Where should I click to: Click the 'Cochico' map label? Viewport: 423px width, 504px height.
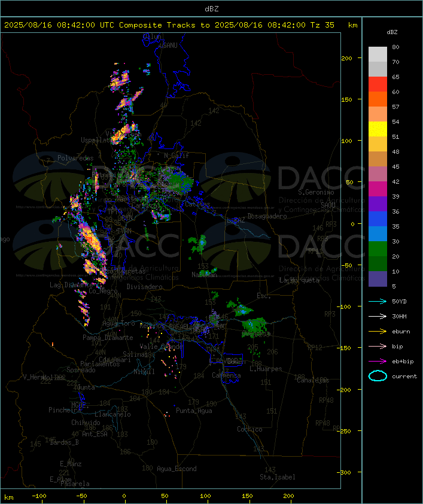pyautogui.click(x=249, y=429)
